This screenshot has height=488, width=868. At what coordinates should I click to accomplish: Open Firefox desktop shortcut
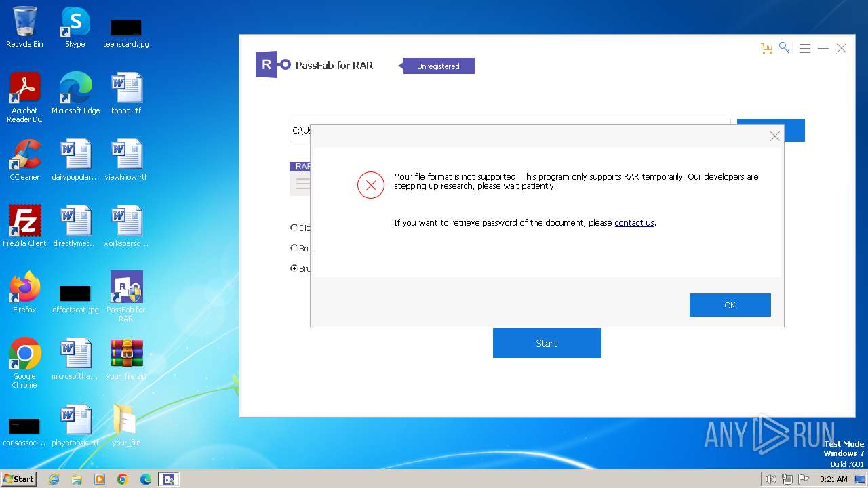[x=24, y=293]
